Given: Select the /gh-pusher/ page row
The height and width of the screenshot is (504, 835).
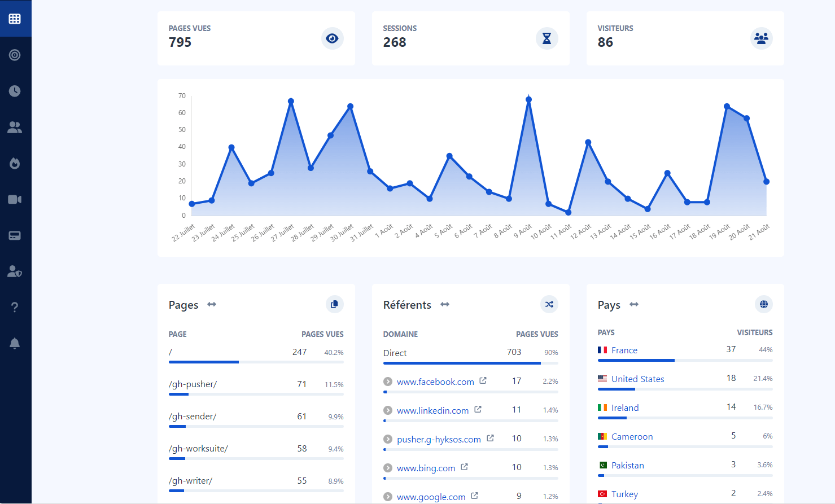Looking at the screenshot, I should [x=256, y=386].
